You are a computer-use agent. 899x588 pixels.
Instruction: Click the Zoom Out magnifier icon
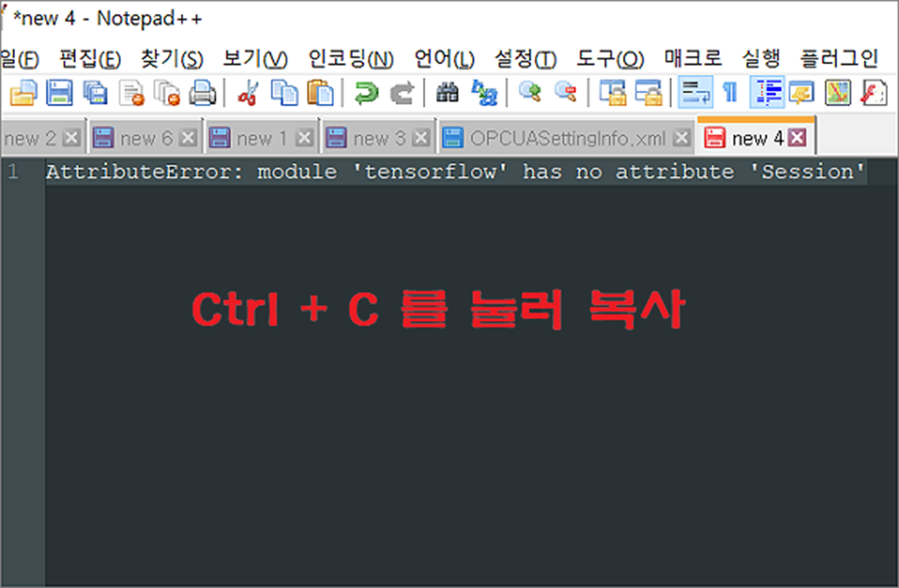(x=565, y=92)
